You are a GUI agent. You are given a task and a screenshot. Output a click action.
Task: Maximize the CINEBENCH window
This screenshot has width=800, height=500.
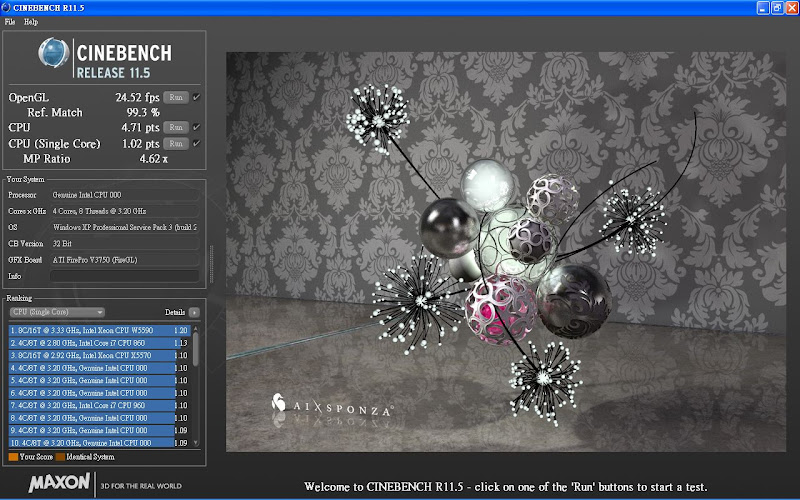tap(777, 8)
